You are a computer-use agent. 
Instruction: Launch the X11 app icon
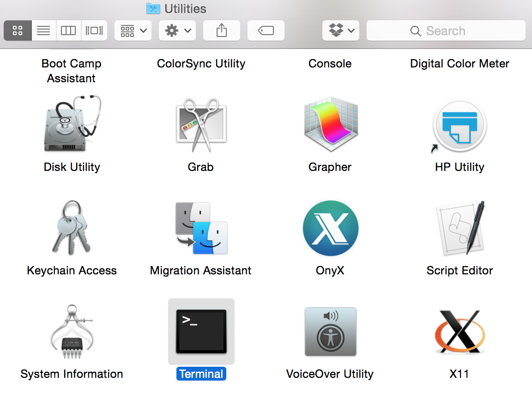[x=460, y=332]
